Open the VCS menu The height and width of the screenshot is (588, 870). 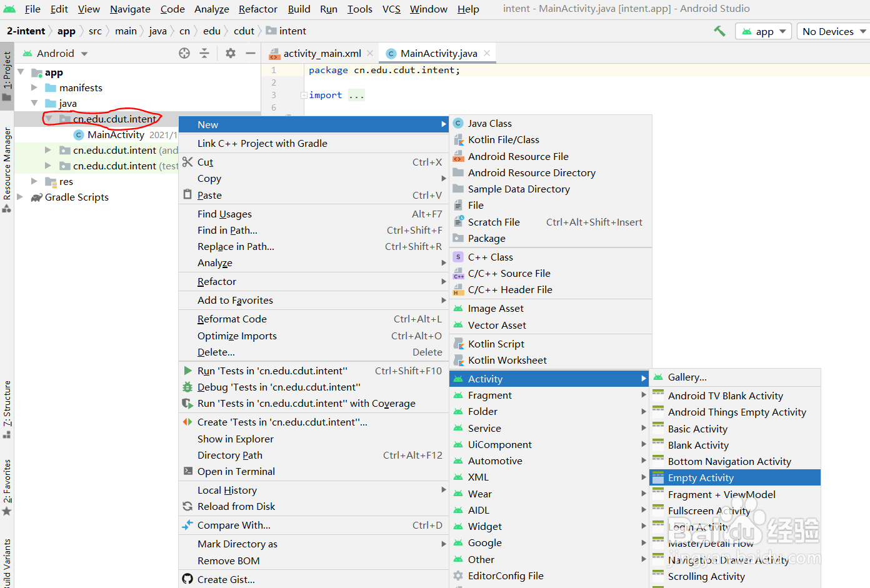click(x=391, y=9)
